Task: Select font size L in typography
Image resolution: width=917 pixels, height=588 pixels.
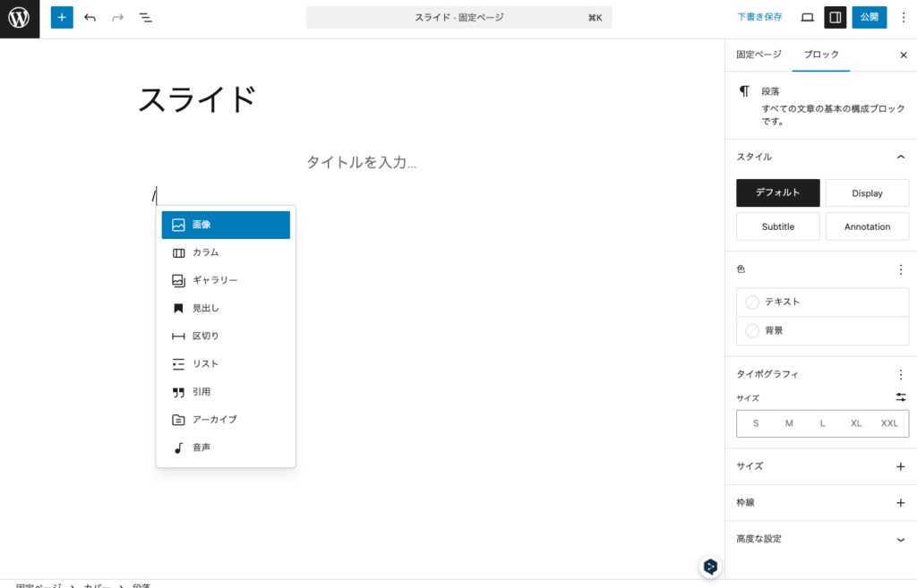Action: tap(822, 422)
